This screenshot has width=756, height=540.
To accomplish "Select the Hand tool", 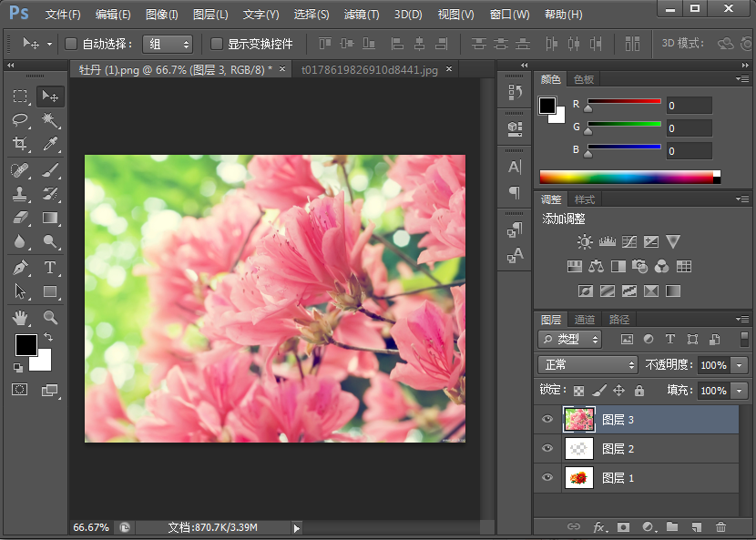I will pos(20,317).
